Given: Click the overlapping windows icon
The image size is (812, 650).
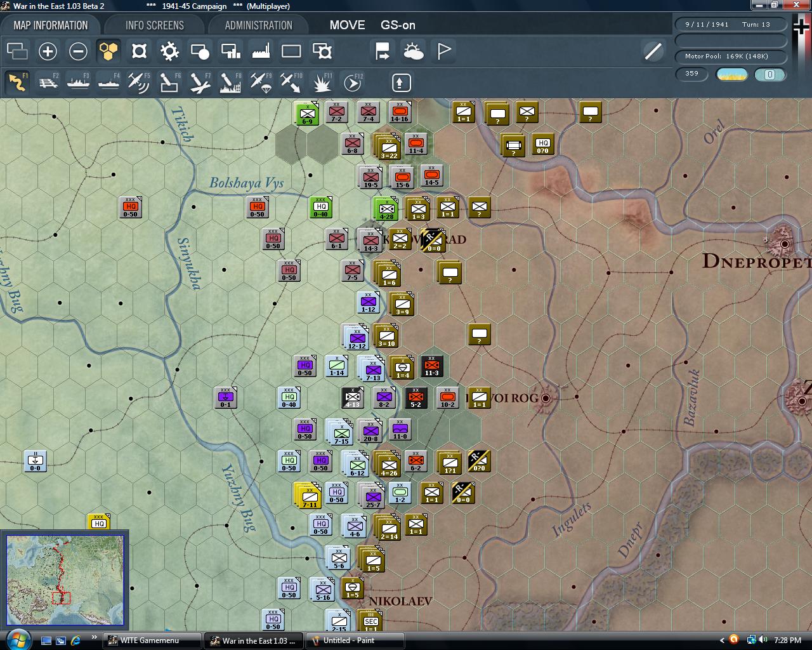Looking at the screenshot, I should (x=17, y=51).
